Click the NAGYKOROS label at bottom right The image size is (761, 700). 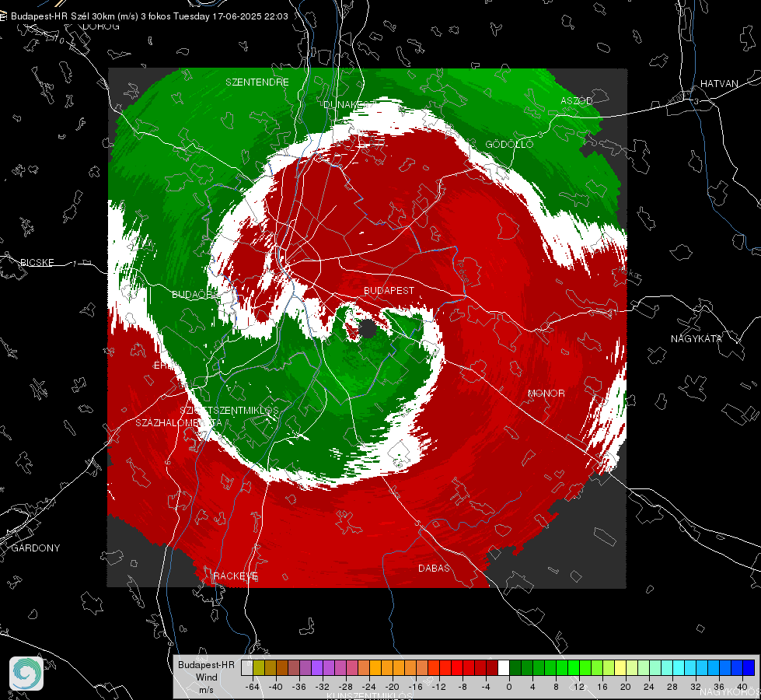point(730,692)
